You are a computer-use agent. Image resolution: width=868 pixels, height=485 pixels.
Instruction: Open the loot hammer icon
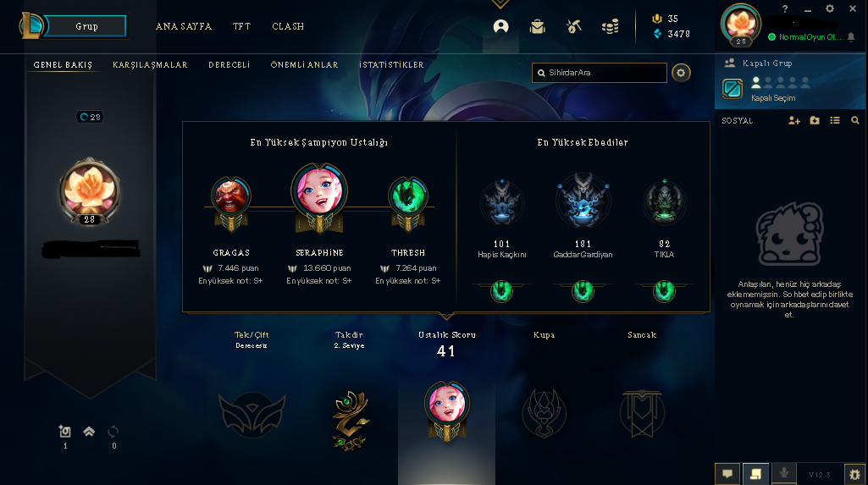click(573, 26)
